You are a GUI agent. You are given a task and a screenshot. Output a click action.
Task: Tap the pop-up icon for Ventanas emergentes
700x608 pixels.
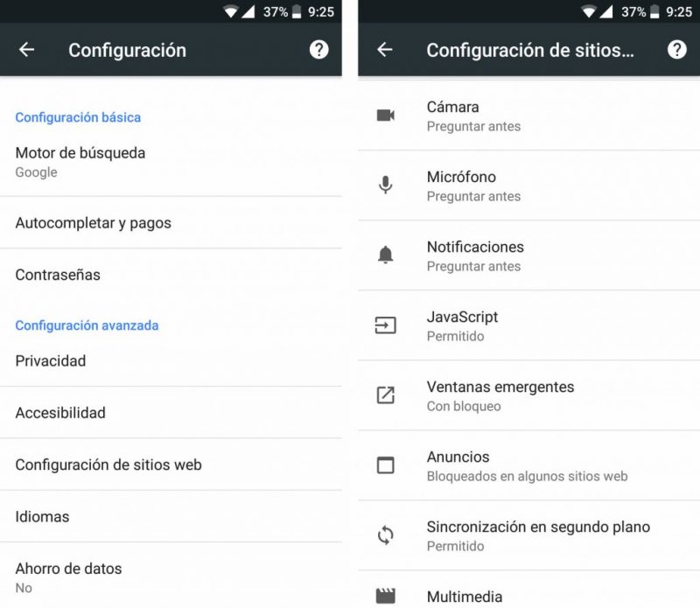click(x=385, y=395)
